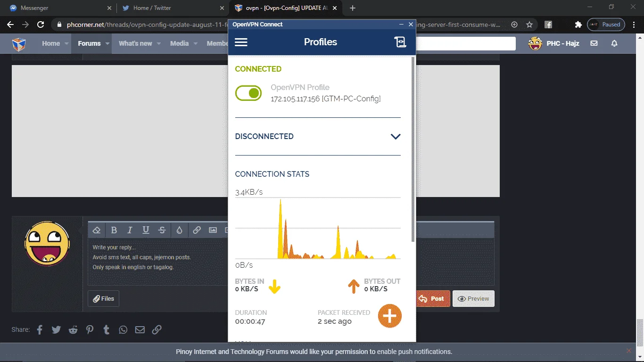Share the thread on Twitter
The height and width of the screenshot is (362, 644).
[56, 329]
